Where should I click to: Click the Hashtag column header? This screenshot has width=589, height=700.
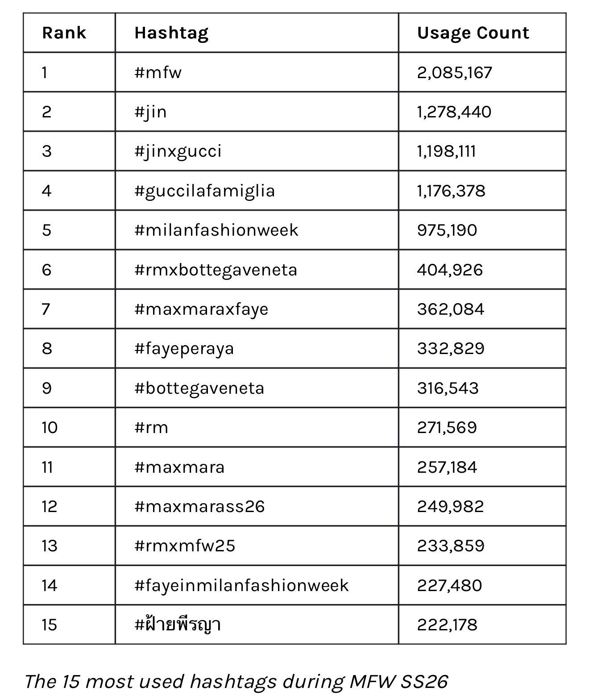171,33
